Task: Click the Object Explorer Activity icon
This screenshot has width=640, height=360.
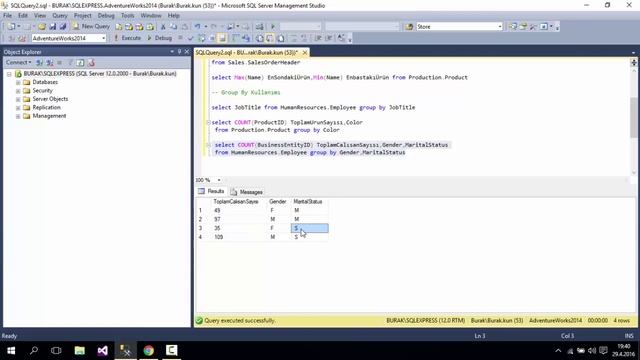Action: (x=91, y=62)
